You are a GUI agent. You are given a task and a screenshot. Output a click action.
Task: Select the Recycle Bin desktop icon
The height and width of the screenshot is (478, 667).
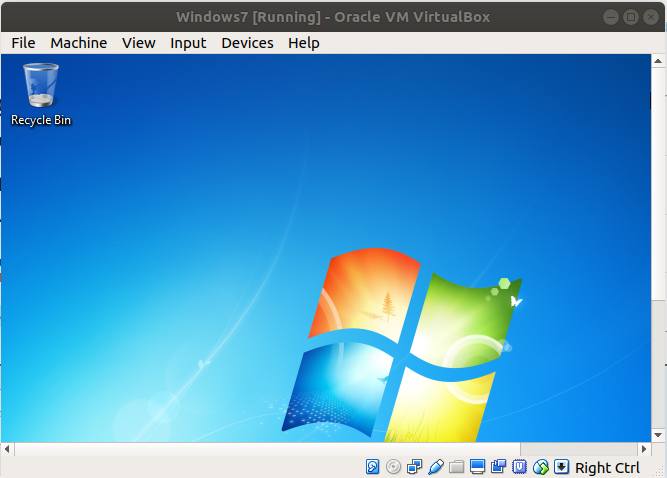coord(41,94)
